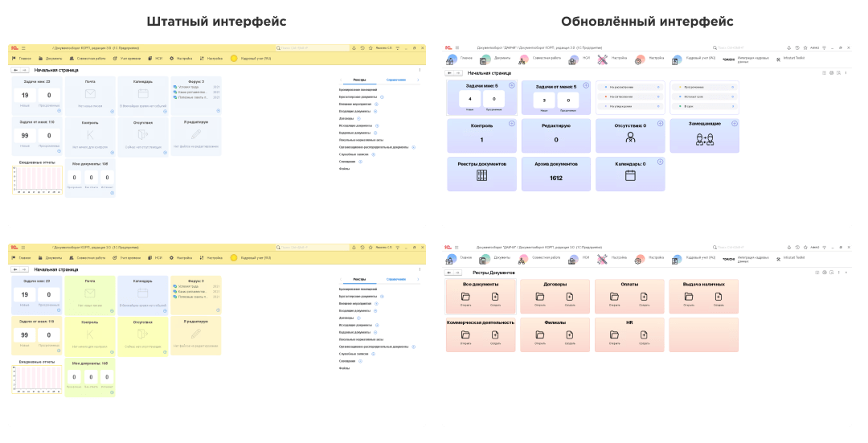Click envelope icon in blue-tile Почта card
This screenshot has height=443, width=868.
[90, 94]
